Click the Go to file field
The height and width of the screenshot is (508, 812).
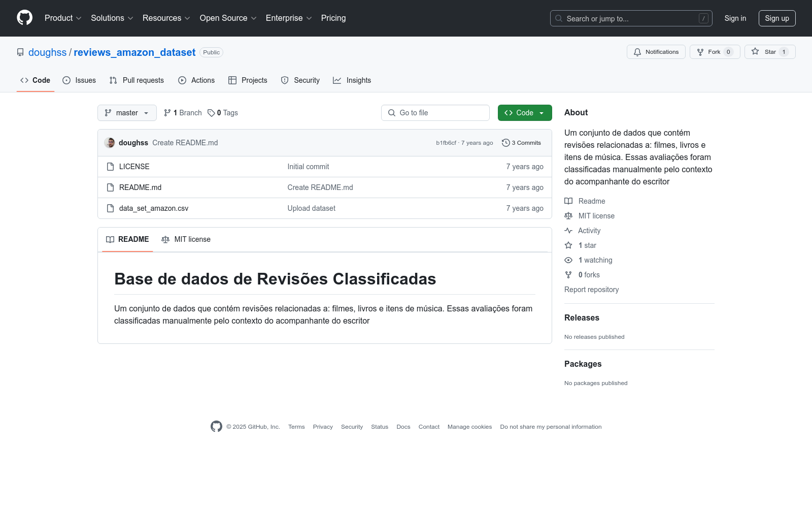tap(435, 113)
